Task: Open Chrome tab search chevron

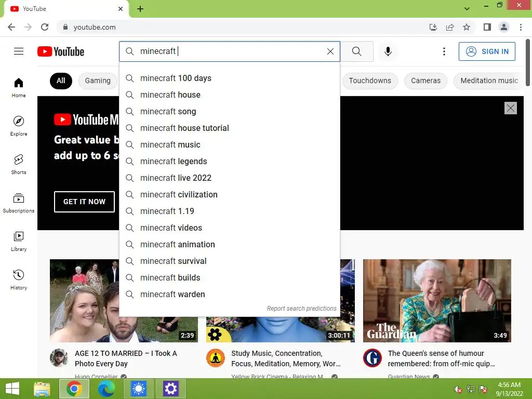Action: pyautogui.click(x=467, y=9)
